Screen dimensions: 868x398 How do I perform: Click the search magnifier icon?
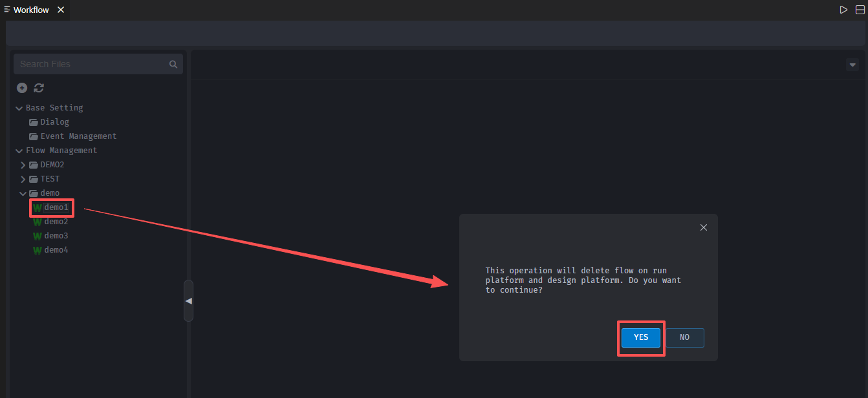(173, 64)
